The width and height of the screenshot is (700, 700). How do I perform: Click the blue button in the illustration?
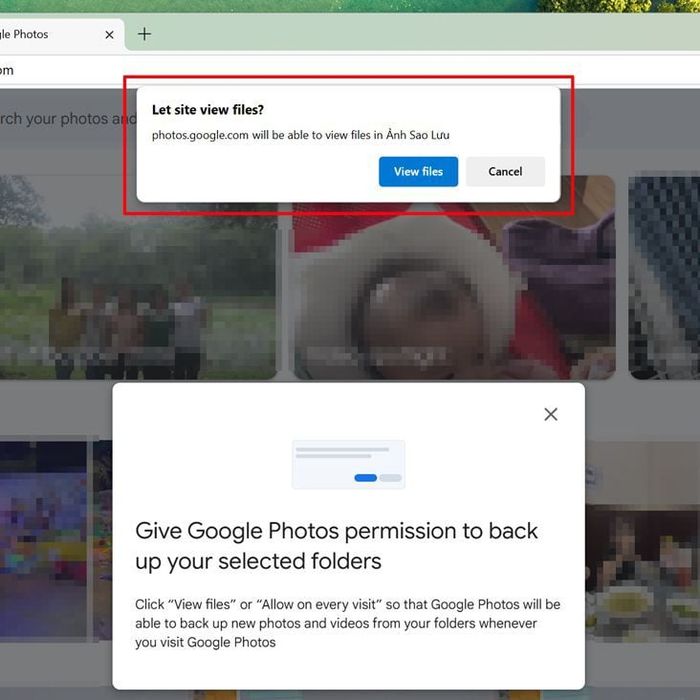click(365, 478)
